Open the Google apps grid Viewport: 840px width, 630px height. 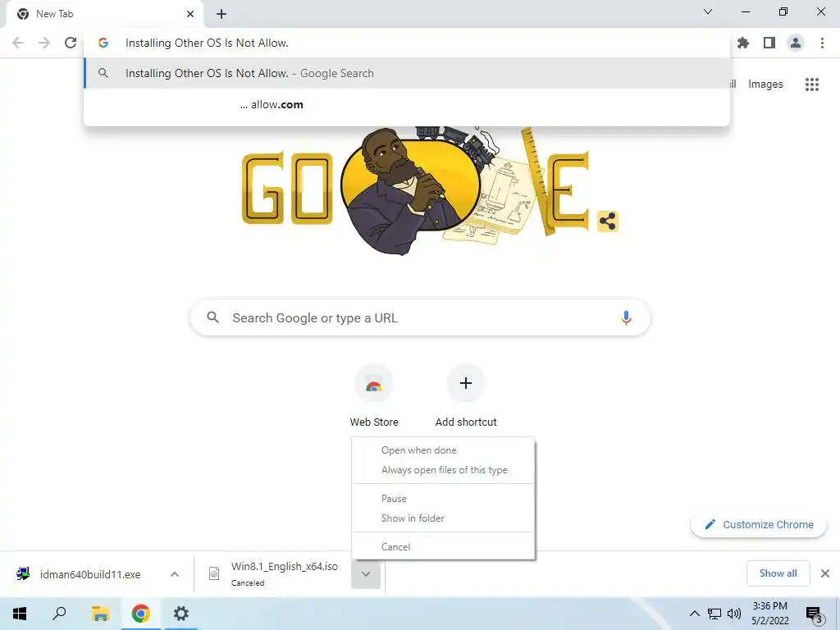pos(812,84)
